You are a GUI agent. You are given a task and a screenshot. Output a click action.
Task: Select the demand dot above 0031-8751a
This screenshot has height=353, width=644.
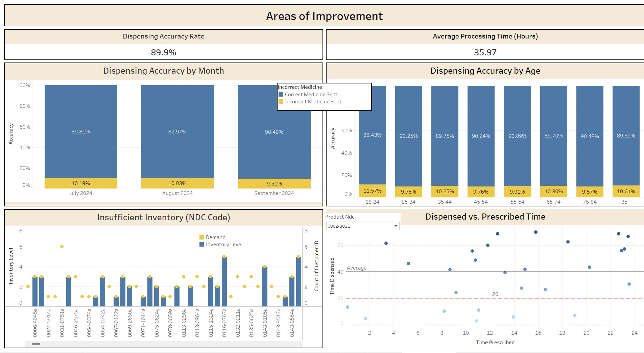pyautogui.click(x=62, y=247)
